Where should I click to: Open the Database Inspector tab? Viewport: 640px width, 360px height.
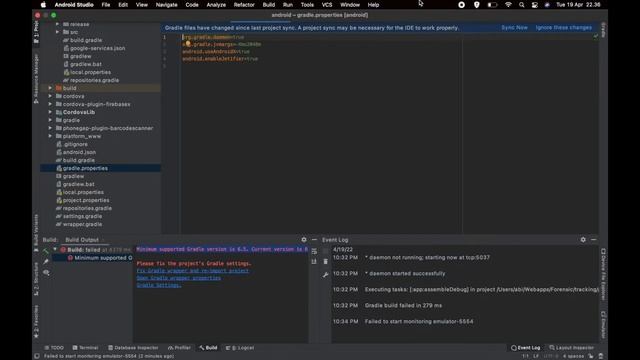[133, 348]
